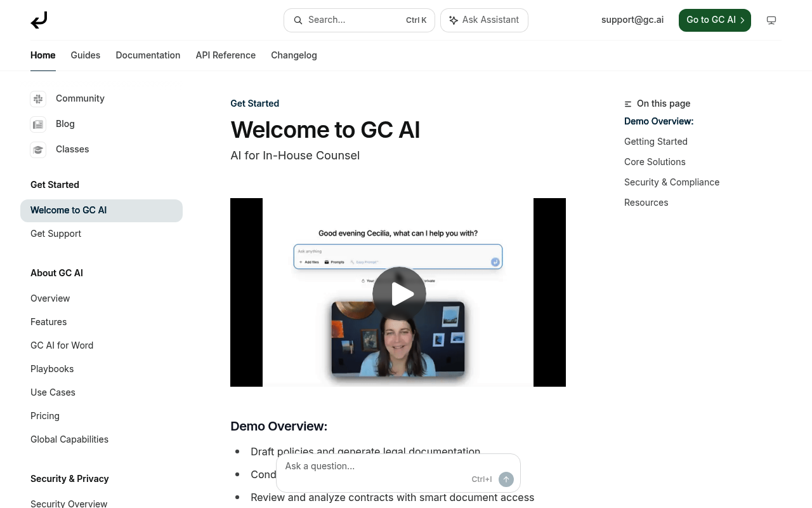Screen dimensions: 812x508
Task: Open the Community sidebar link
Action: tap(80, 98)
